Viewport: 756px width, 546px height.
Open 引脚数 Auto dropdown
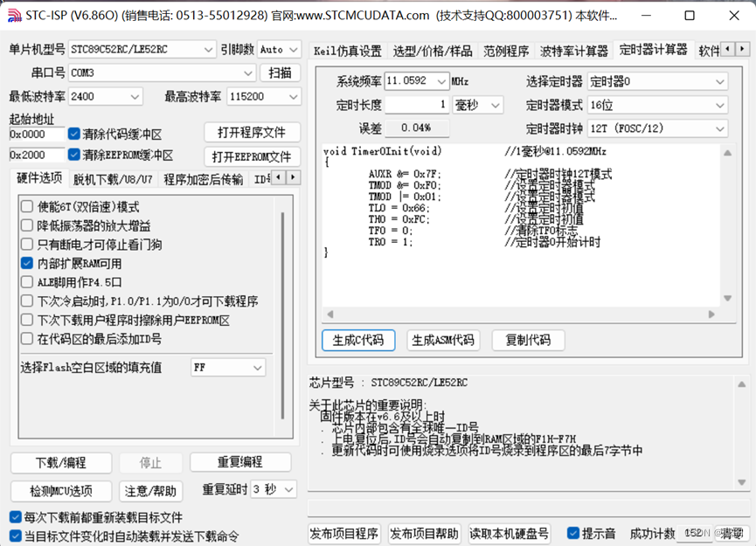(279, 49)
